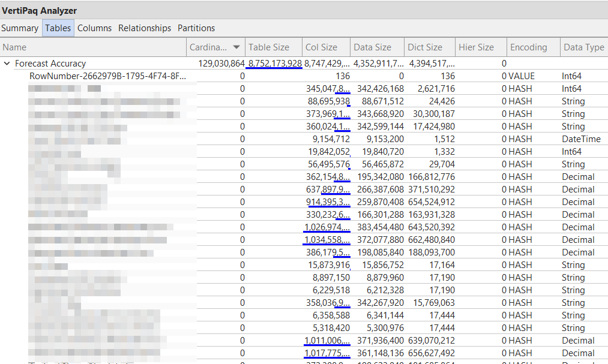Select the Forecast Accuracy table name
The width and height of the screenshot is (608, 364).
(50, 63)
